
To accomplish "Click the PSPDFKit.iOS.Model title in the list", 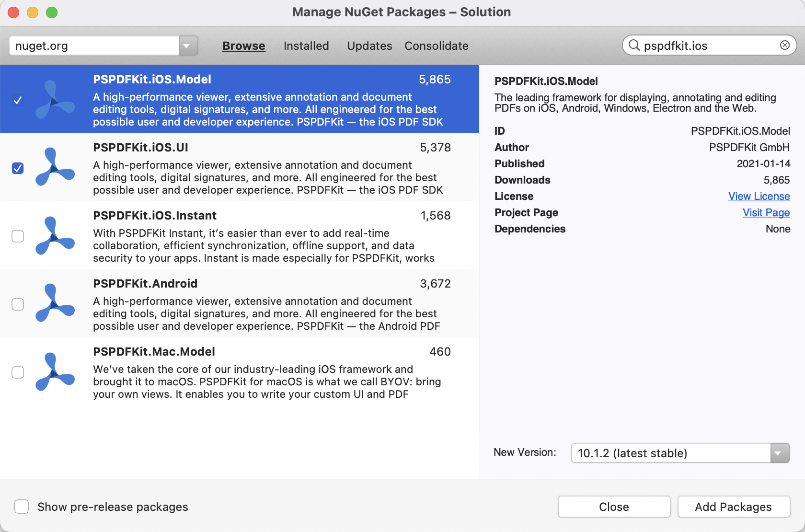I will 152,80.
